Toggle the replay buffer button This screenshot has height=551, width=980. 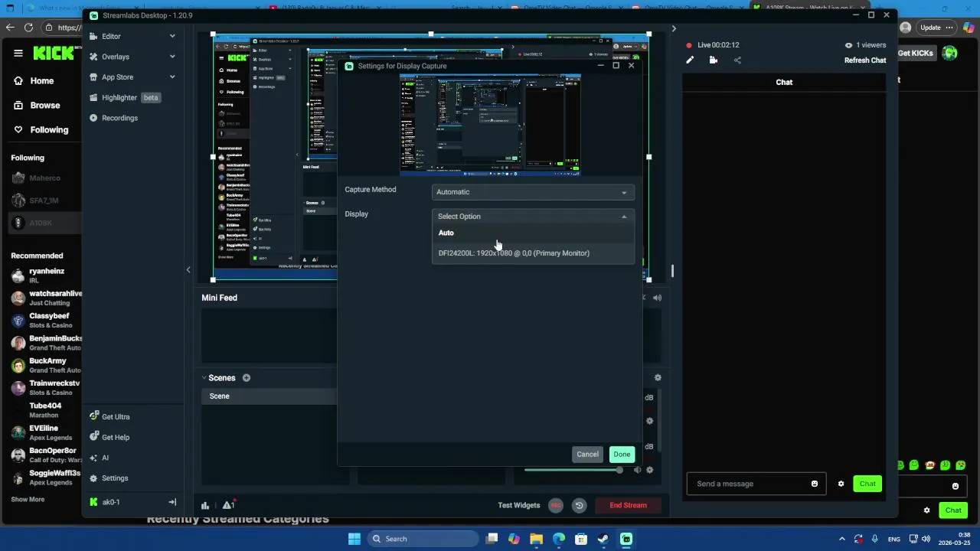click(579, 505)
